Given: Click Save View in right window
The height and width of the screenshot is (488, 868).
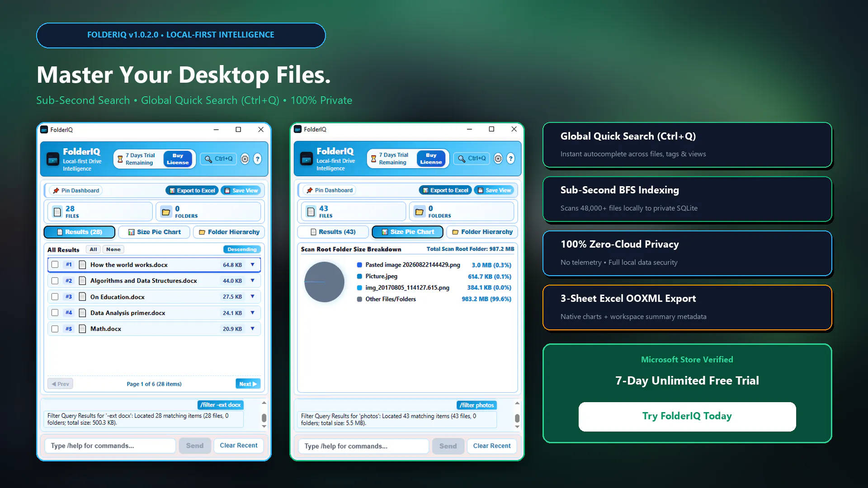Looking at the screenshot, I should click(494, 190).
